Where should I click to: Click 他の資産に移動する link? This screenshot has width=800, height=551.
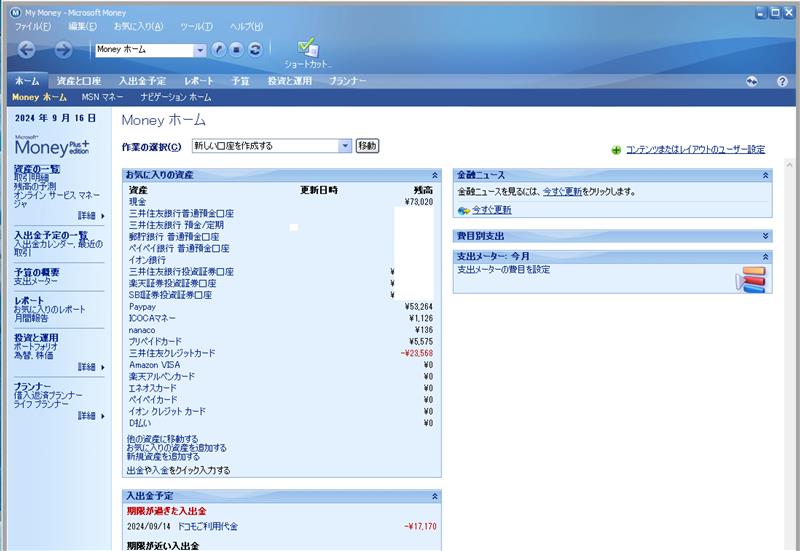point(163,439)
